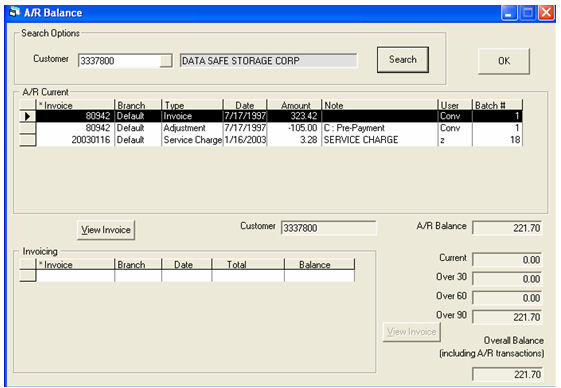561x388 pixels.
Task: Open the Customer lookup button beside 3337800
Action: 166,60
